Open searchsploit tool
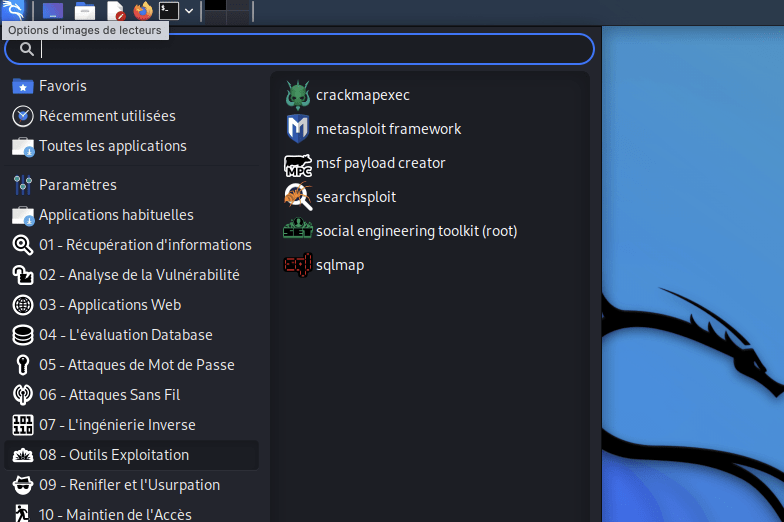The height and width of the screenshot is (522, 784). pyautogui.click(x=340, y=197)
